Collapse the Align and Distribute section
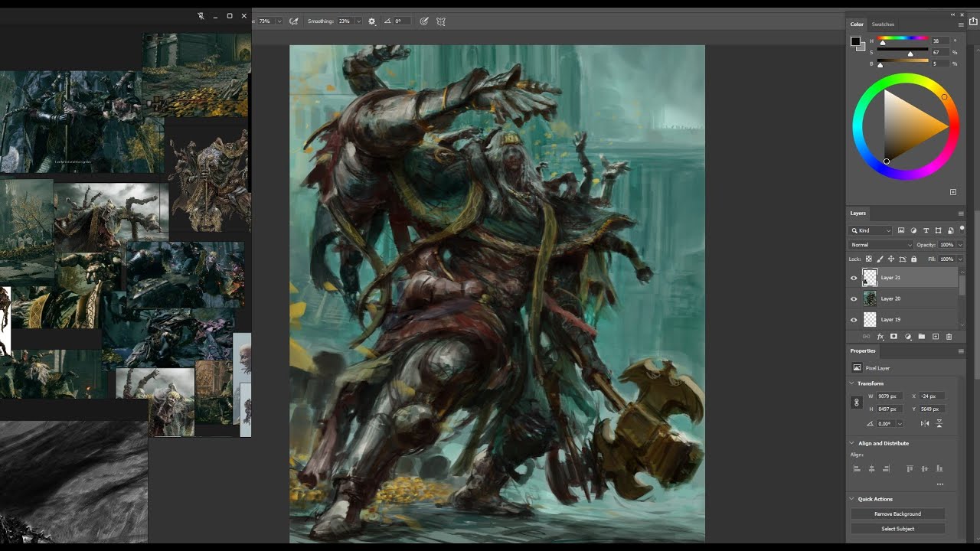This screenshot has height=551, width=980. (x=852, y=443)
